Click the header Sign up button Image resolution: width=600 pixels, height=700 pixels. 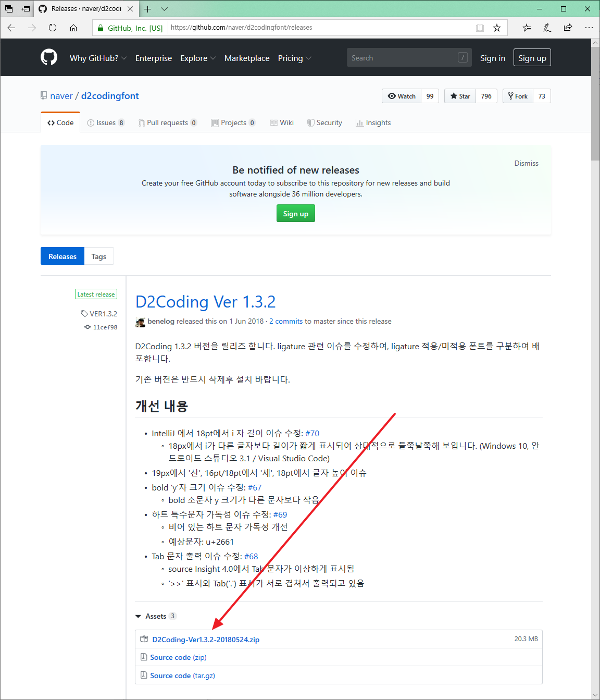532,57
